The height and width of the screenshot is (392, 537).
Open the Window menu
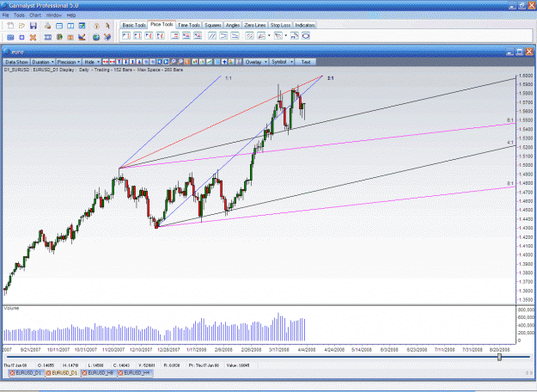(x=54, y=15)
